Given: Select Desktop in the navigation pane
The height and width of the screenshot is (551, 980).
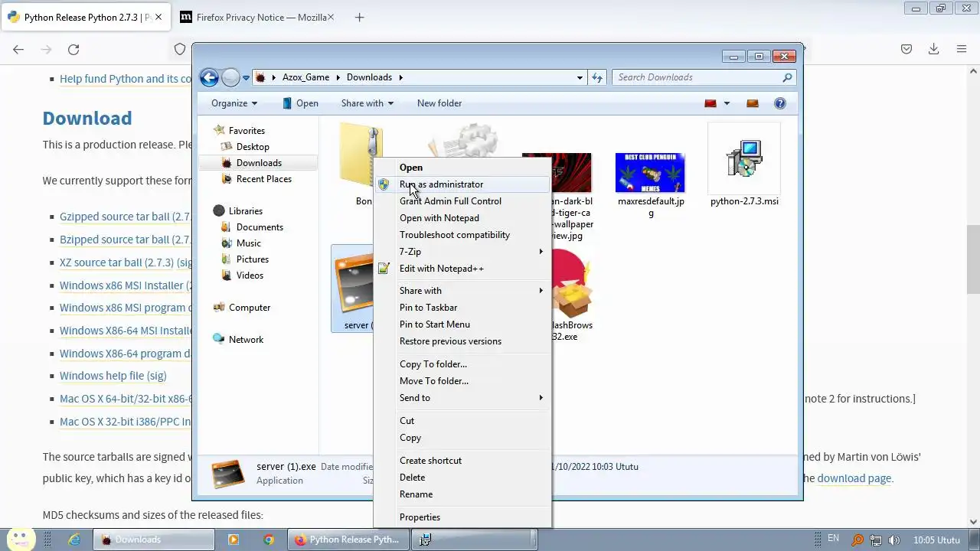Looking at the screenshot, I should coord(253,147).
